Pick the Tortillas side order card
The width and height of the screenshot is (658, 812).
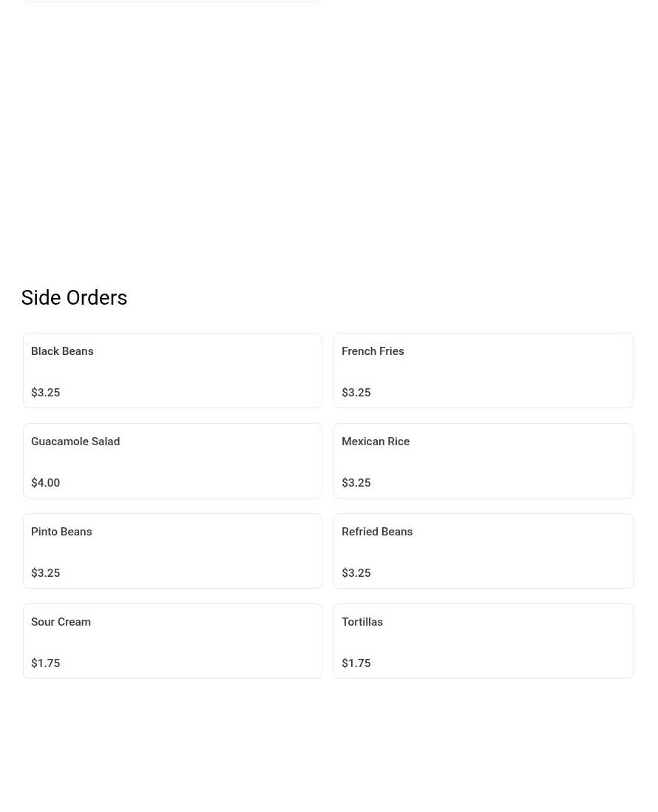483,640
